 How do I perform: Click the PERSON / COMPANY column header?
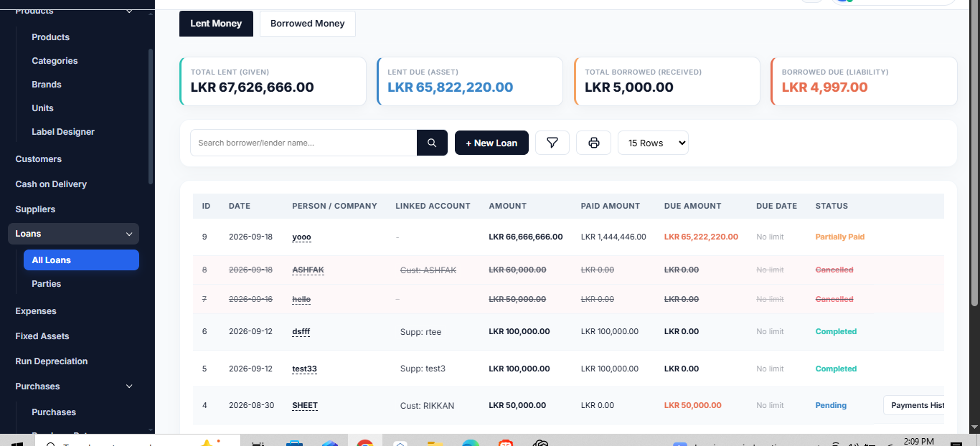point(334,206)
